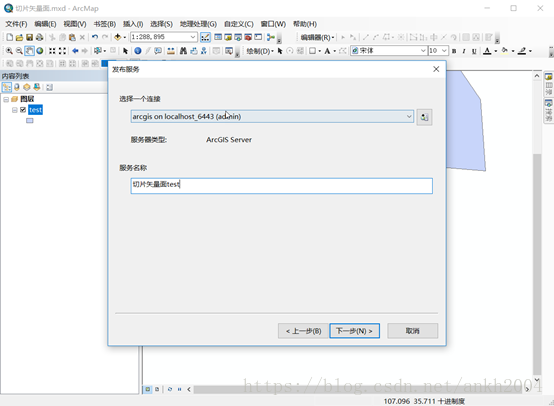Screen dimensions: 554x406
Task: Click the List By Selection icon
Action: point(37,87)
